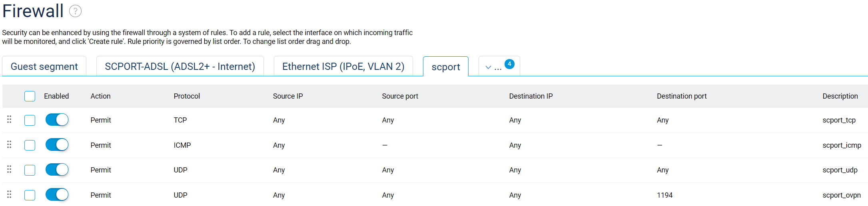Turn off the ICMP permit rule switch
The image size is (868, 206).
click(x=57, y=145)
